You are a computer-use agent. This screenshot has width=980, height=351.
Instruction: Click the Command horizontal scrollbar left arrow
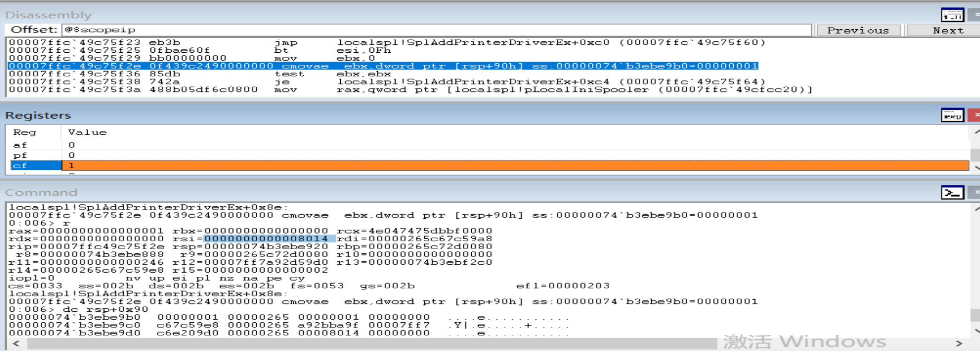16,344
